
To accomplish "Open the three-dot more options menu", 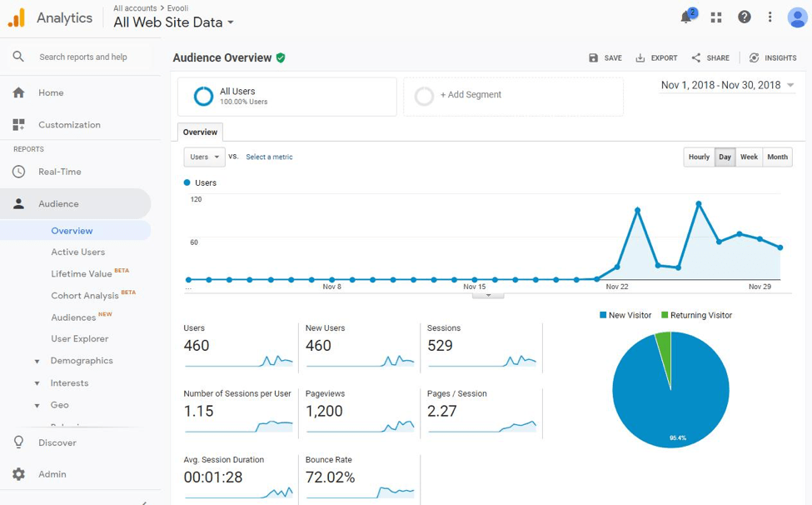I will pyautogui.click(x=770, y=17).
